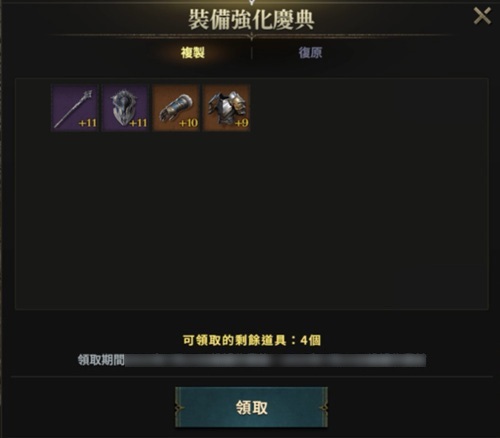Click the left ornament of 領取 button
The image size is (500, 438).
coord(179,407)
